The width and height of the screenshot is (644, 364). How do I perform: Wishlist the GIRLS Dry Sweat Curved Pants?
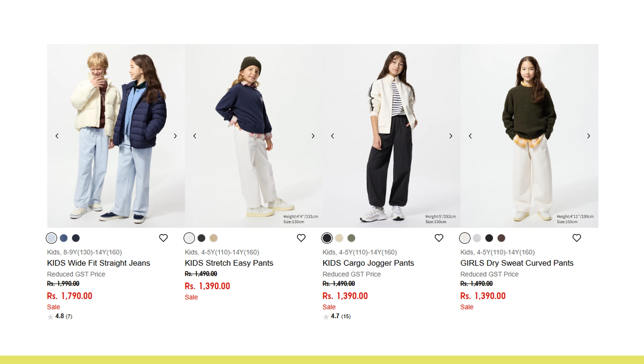(577, 238)
